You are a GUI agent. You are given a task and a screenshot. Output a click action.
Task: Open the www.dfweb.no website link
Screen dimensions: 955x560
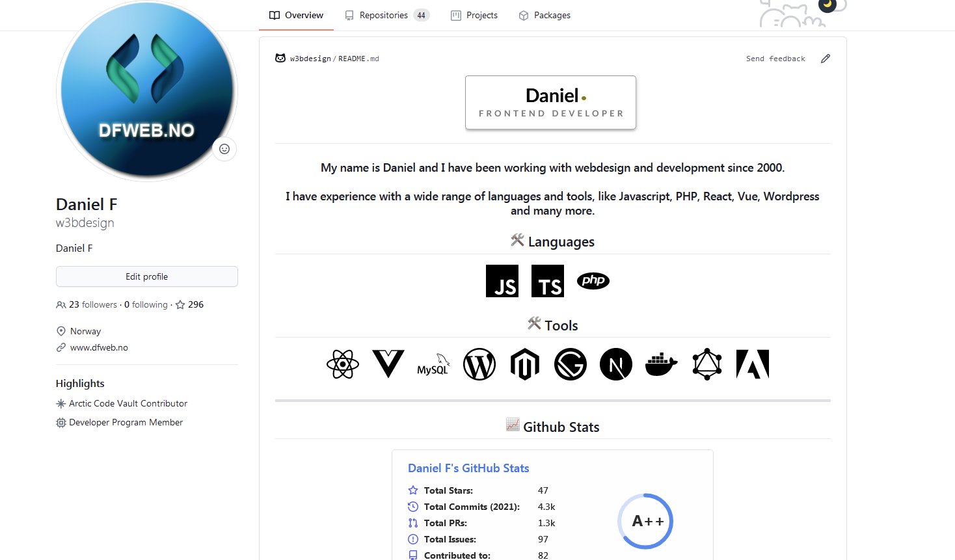(x=99, y=347)
